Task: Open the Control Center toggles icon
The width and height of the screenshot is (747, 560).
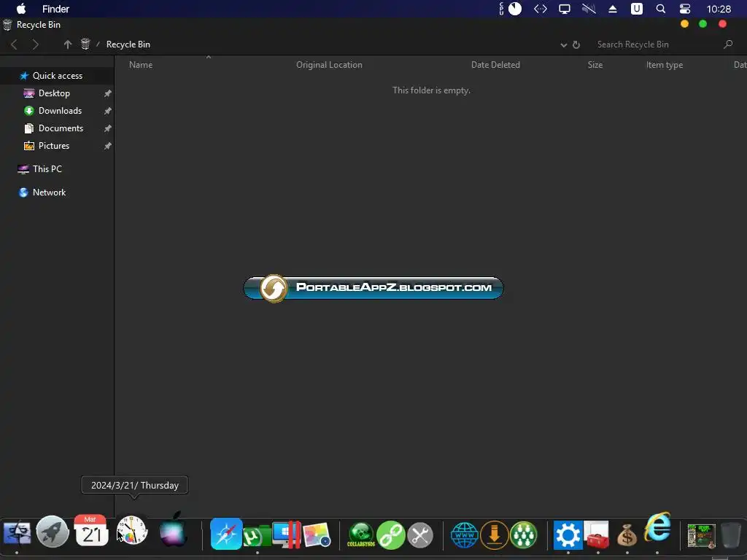Action: pos(684,9)
